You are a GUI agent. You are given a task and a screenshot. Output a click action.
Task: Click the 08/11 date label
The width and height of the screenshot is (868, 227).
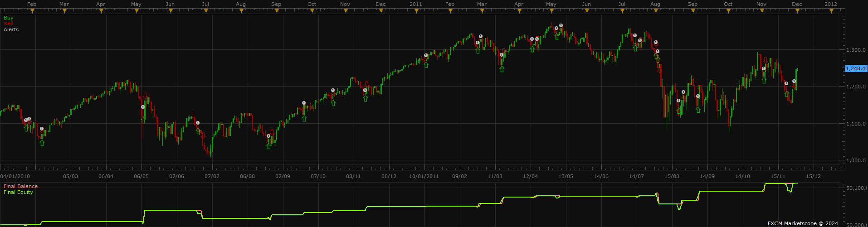tap(353, 176)
